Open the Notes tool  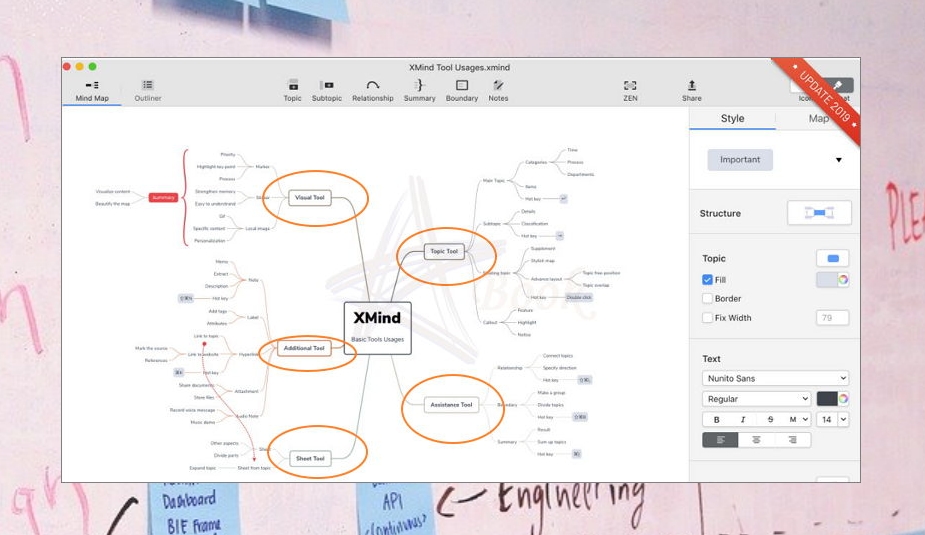(498, 91)
